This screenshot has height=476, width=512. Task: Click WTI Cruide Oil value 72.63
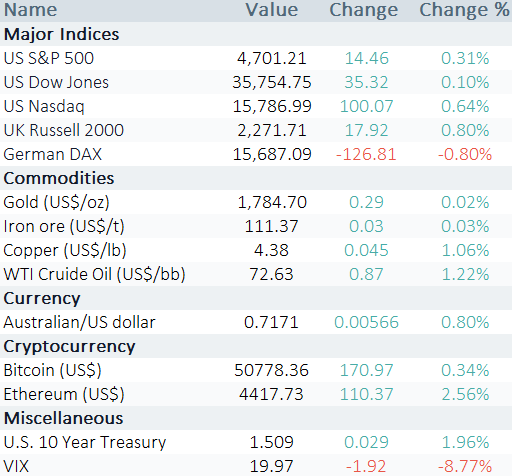tap(271, 274)
